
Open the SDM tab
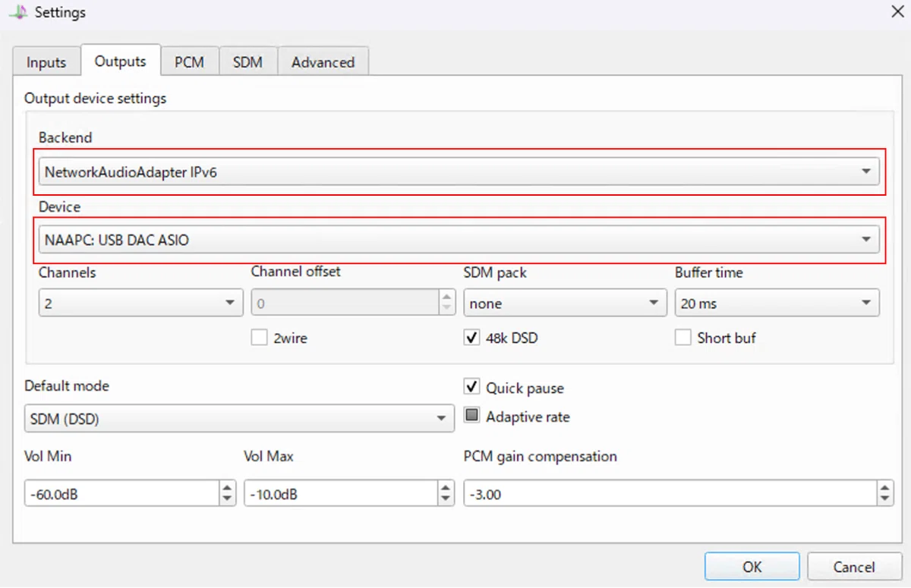[x=247, y=62]
